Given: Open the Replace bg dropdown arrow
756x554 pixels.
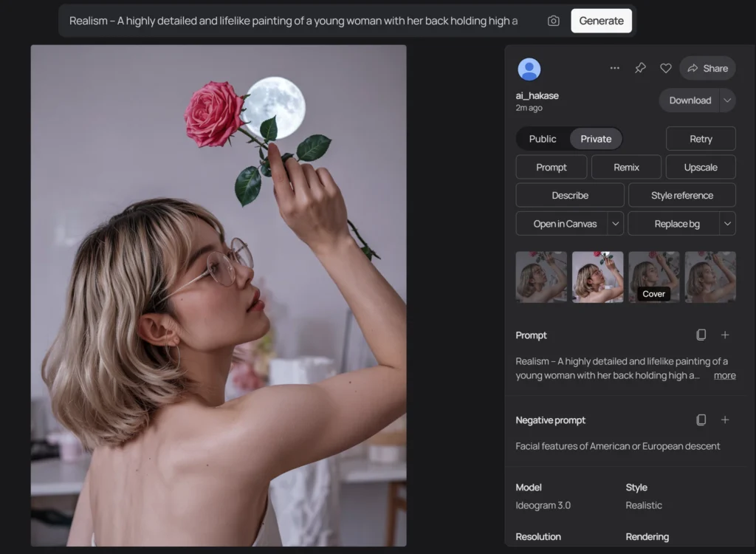Looking at the screenshot, I should click(x=727, y=224).
